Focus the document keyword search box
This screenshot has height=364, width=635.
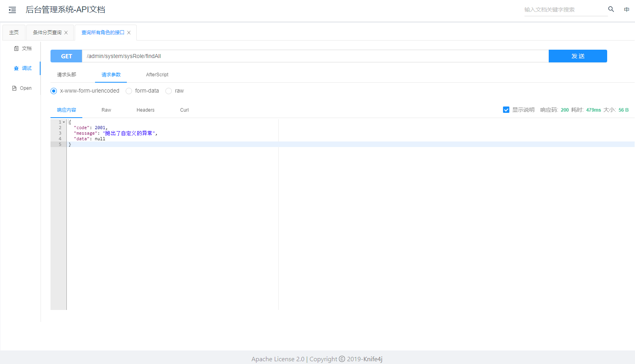click(565, 10)
